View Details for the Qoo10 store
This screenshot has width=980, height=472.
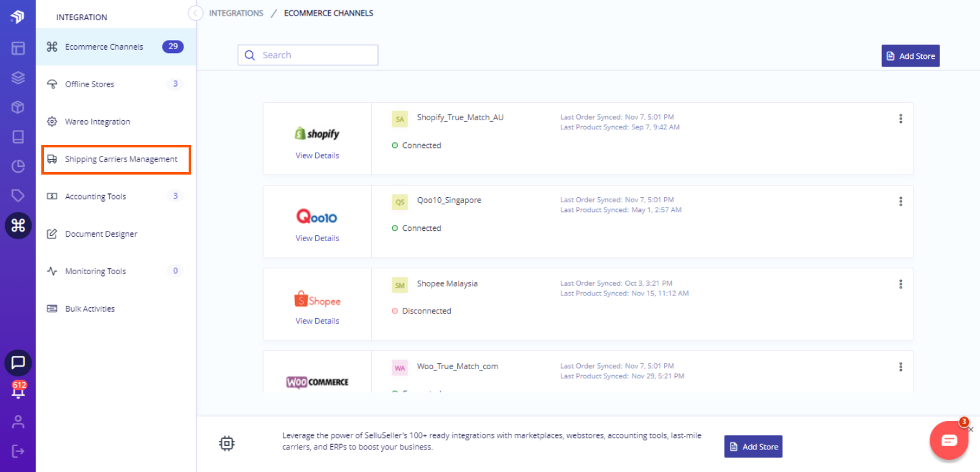click(x=317, y=238)
